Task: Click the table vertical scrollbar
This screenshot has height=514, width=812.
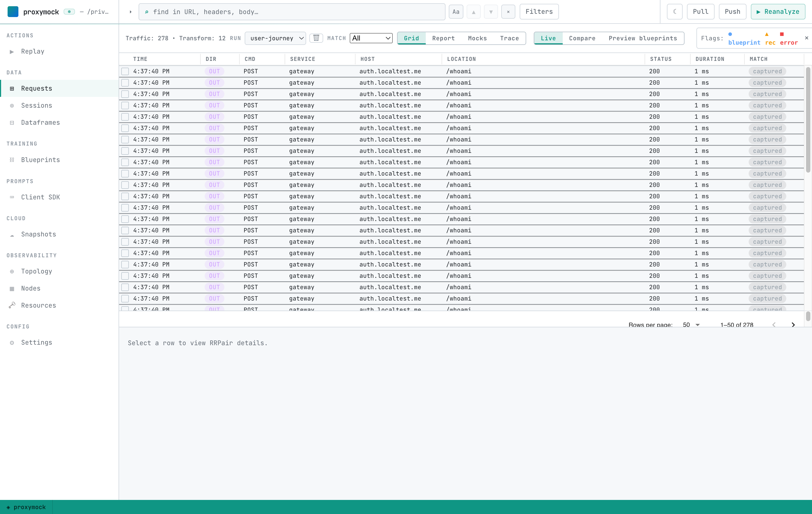Action: [x=808, y=120]
